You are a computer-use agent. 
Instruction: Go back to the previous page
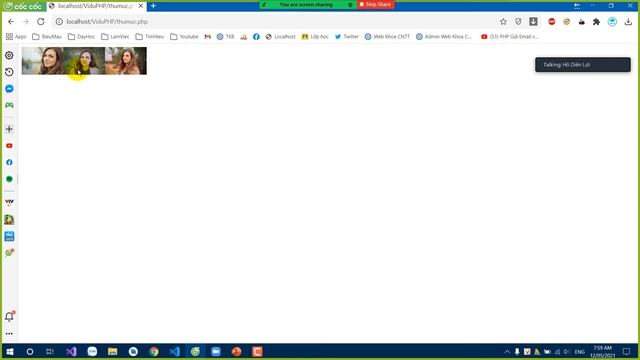click(x=11, y=22)
